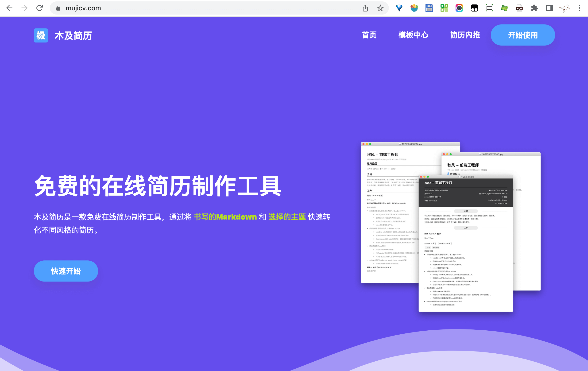Viewport: 588px width, 371px height.
Task: Open the browser profile avatar menu
Action: coord(564,8)
